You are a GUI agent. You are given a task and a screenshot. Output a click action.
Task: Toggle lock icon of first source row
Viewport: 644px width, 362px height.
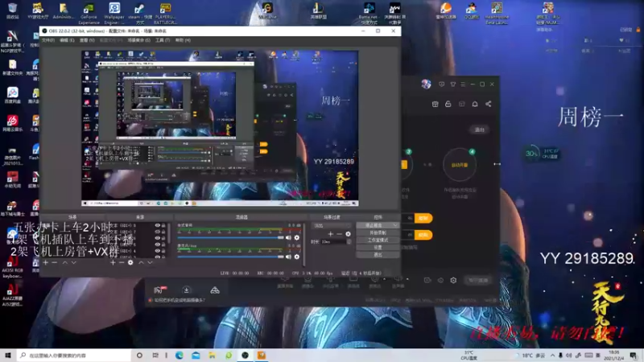(x=163, y=225)
